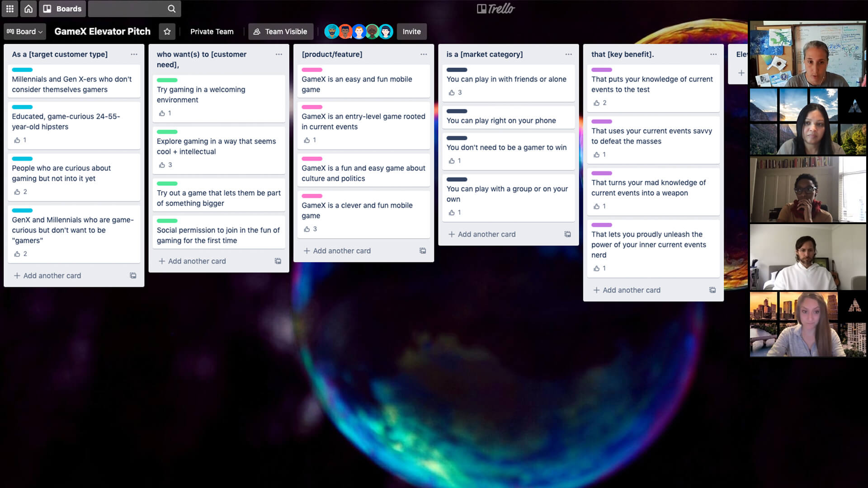Open the Invite members dropdown

(412, 31)
